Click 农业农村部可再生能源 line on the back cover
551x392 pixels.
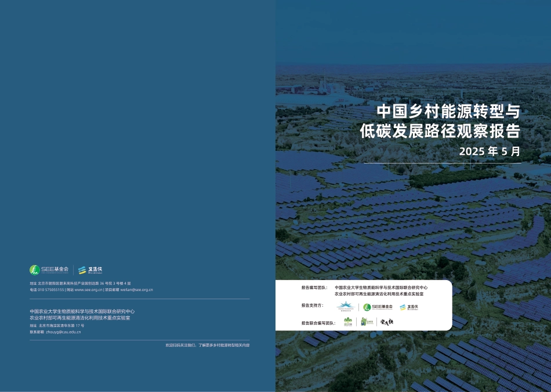pyautogui.click(x=80, y=318)
